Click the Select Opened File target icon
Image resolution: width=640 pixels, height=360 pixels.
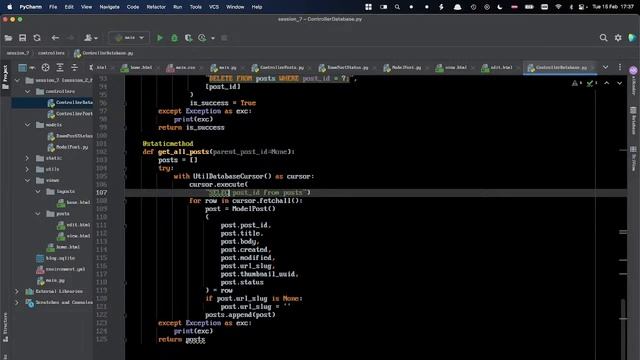click(x=45, y=67)
